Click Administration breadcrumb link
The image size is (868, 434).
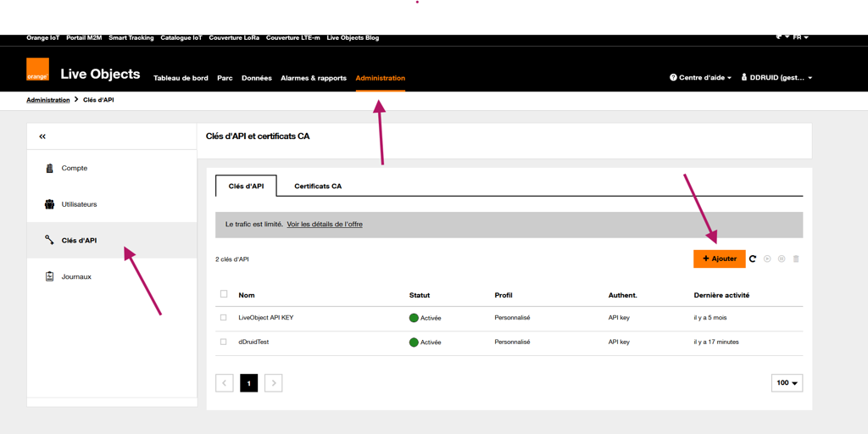48,100
